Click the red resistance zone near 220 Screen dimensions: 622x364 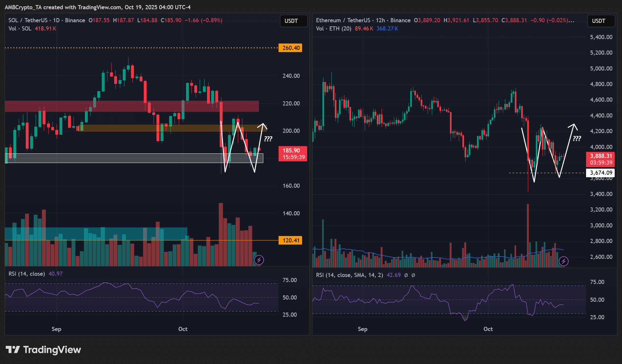point(127,106)
